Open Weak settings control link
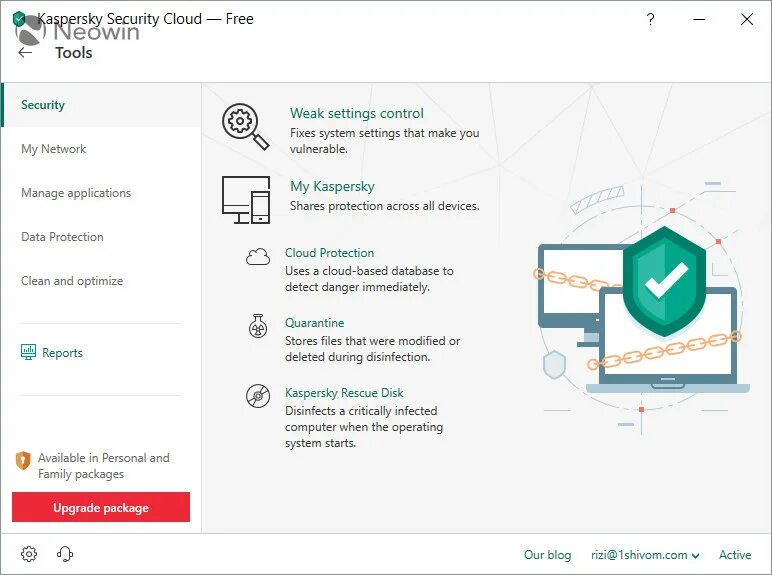 [356, 113]
